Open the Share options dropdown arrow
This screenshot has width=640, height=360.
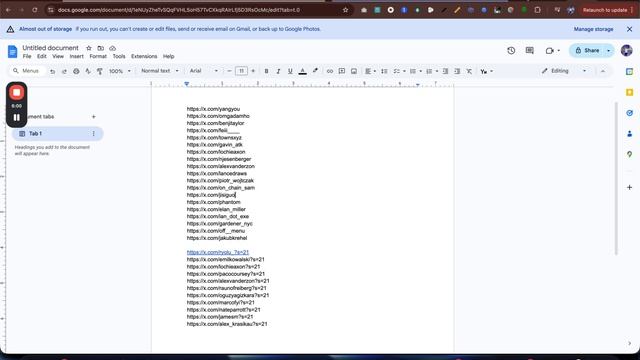tap(609, 51)
